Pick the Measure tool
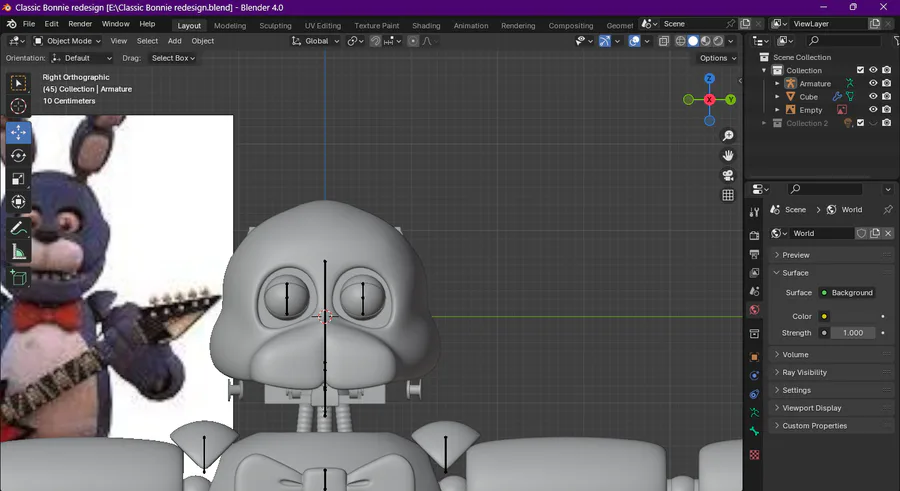Image resolution: width=900 pixels, height=491 pixels. [18, 252]
